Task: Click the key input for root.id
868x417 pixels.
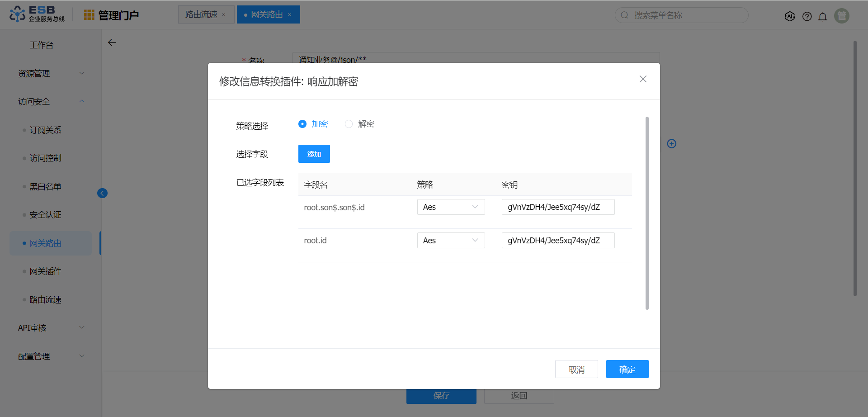Action: click(x=558, y=241)
